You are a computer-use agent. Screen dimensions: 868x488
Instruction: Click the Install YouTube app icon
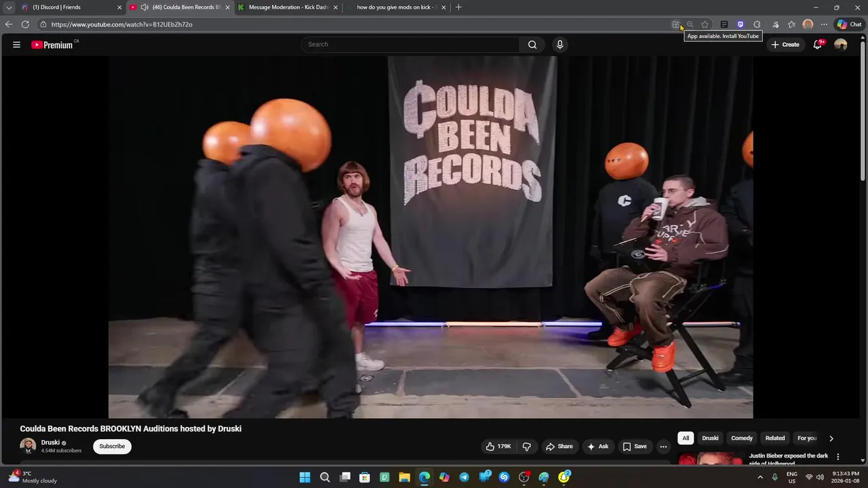(x=676, y=24)
